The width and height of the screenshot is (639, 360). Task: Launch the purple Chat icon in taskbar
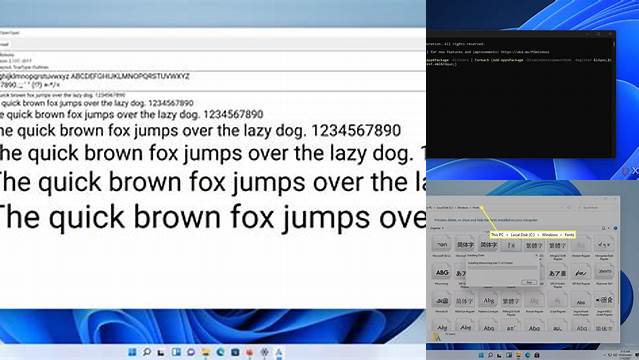coord(191,352)
